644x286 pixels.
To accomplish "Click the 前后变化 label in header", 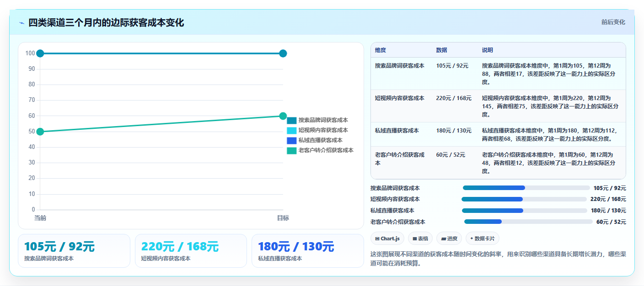I will (x=613, y=22).
